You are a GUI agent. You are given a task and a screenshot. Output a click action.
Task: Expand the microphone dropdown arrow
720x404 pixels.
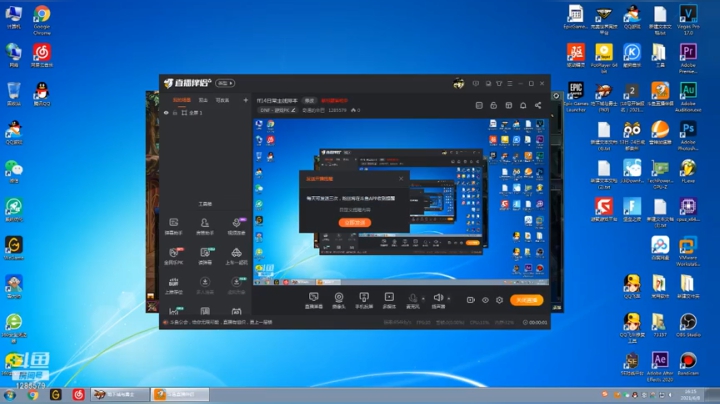point(423,298)
